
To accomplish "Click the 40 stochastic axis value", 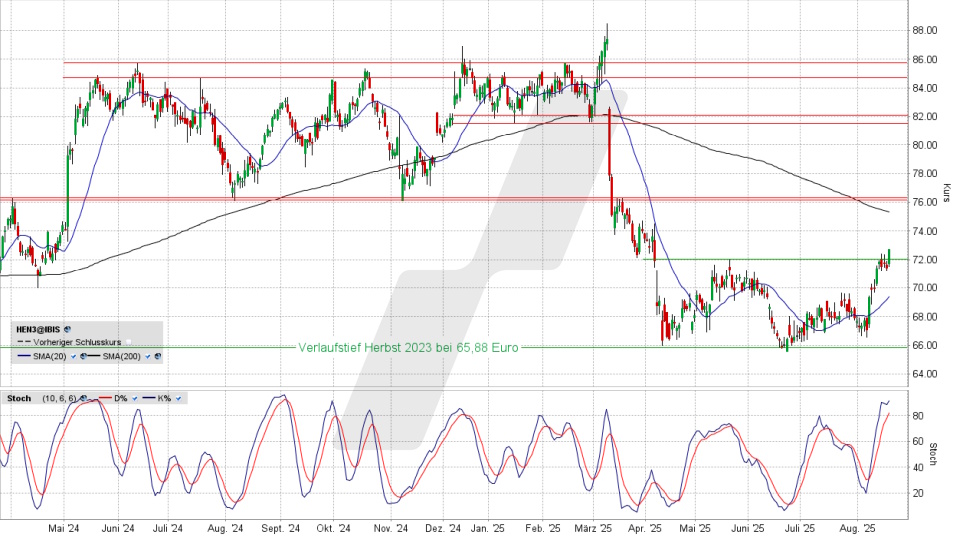I will [918, 468].
